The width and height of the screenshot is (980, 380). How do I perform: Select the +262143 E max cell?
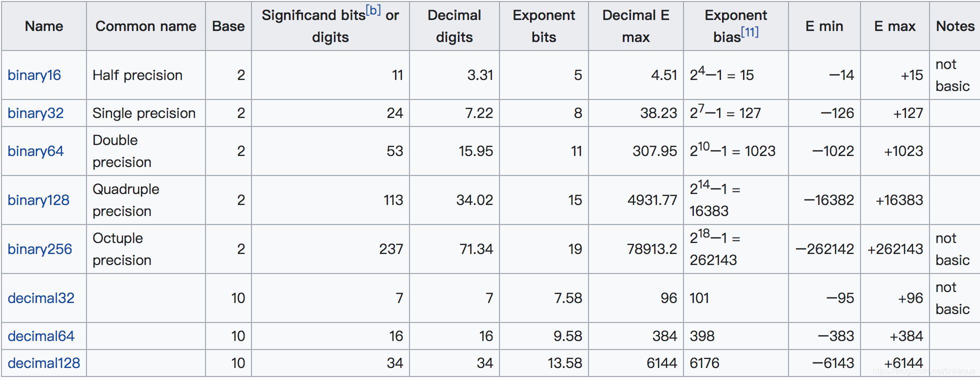[x=895, y=249]
